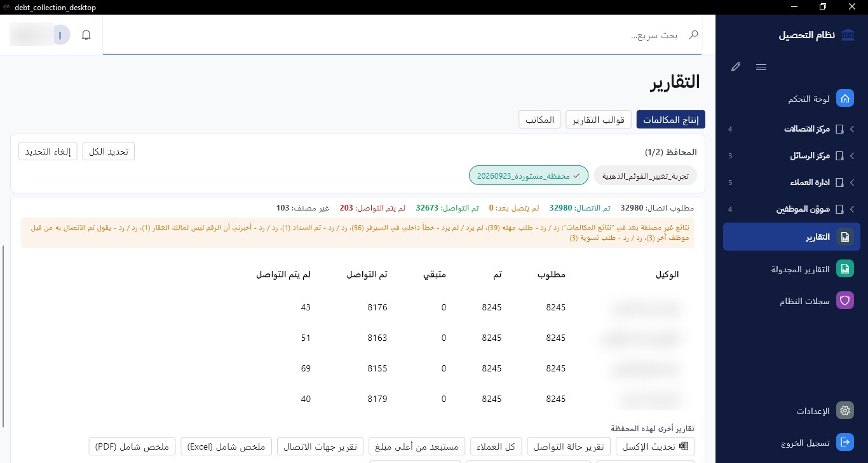Click تقرير جهات الاتصال button
The width and height of the screenshot is (868, 463).
pos(320,446)
